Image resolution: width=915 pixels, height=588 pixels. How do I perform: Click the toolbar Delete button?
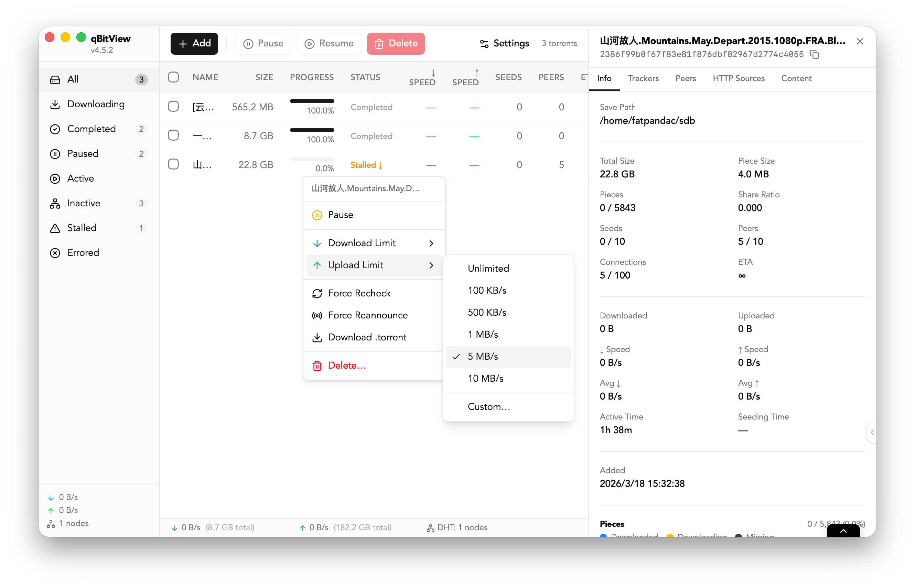coord(396,44)
